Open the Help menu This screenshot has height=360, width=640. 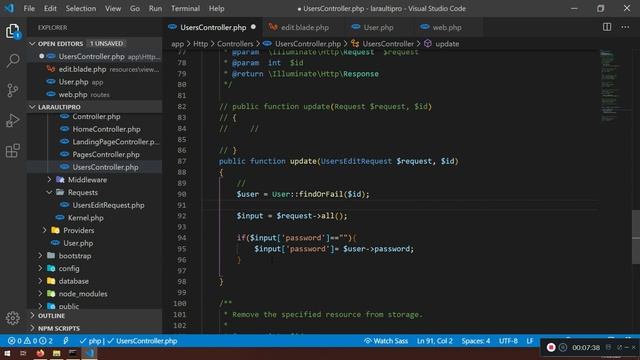click(x=216, y=8)
